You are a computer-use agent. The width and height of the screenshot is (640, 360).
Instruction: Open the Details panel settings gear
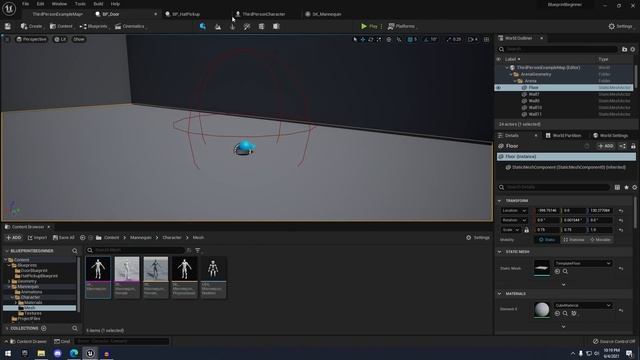coord(634,187)
